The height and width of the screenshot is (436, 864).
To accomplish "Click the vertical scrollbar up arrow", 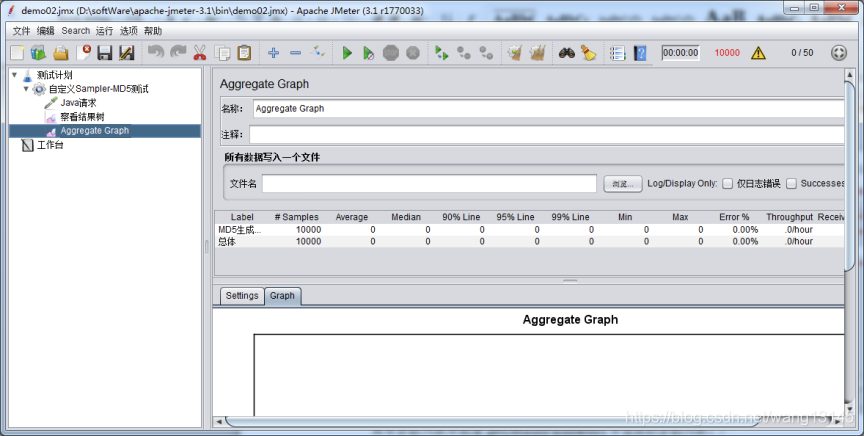I will 849,74.
